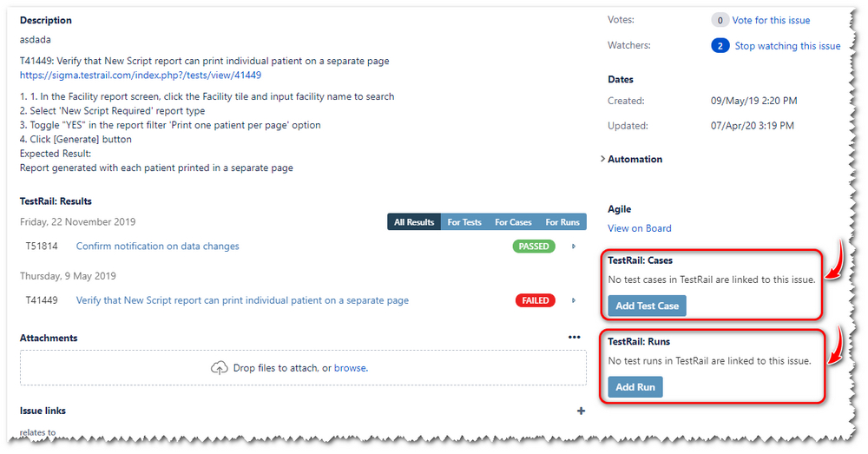
Task: Click 'Stop watching this issue' link
Action: coord(788,46)
